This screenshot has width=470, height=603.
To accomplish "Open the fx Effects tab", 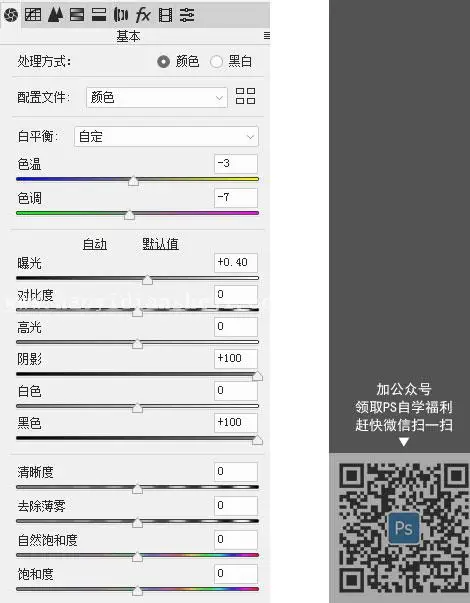I will click(x=143, y=15).
